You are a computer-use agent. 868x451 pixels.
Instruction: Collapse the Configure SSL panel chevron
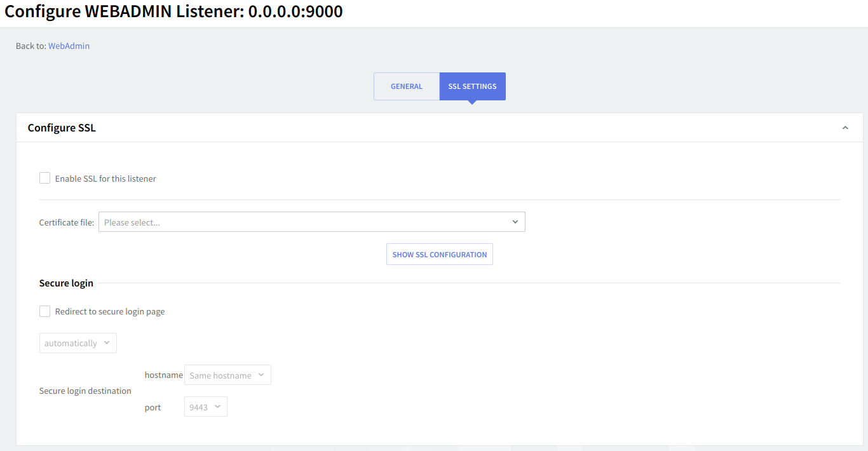point(845,128)
